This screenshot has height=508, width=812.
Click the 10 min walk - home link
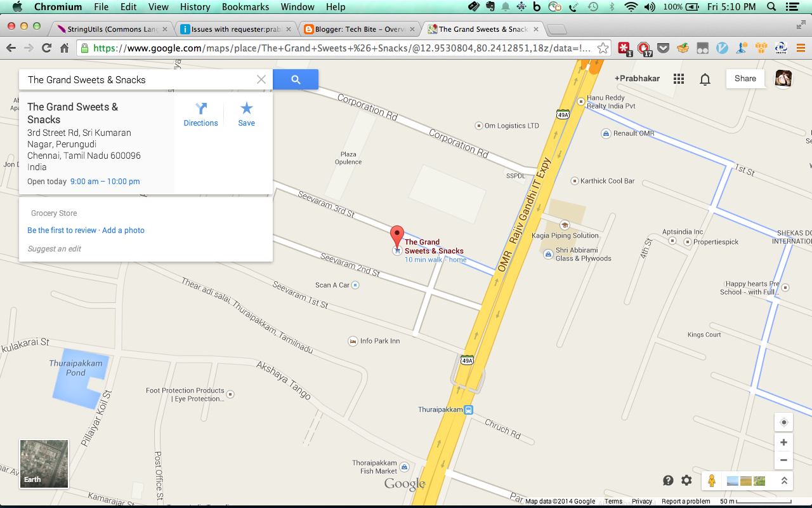436,260
